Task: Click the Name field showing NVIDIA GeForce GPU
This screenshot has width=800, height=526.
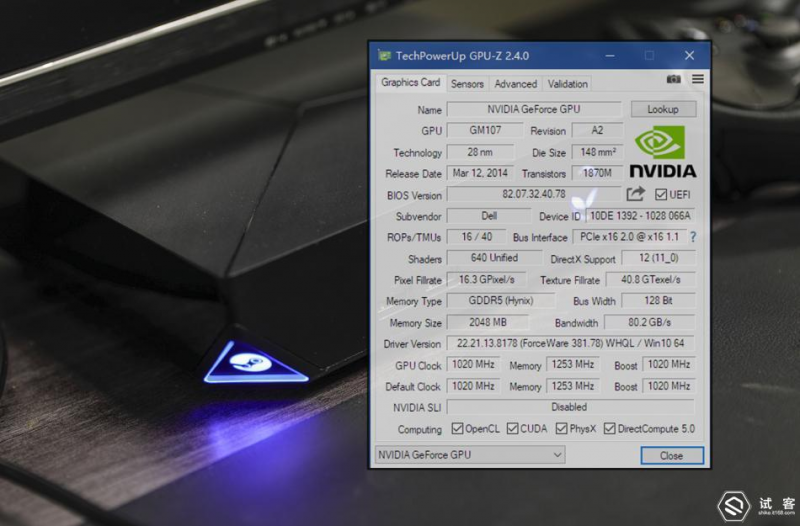Action: (534, 109)
